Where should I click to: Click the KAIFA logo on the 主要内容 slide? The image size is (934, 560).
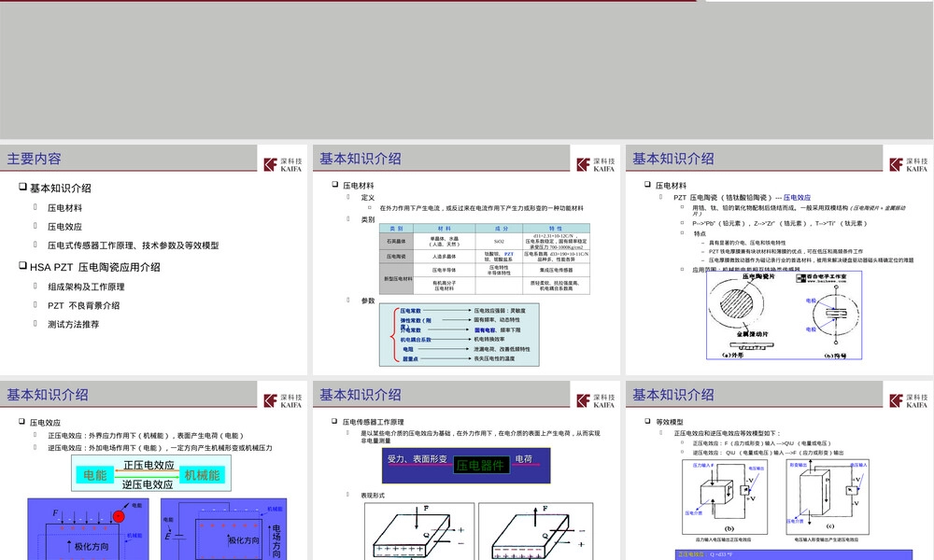point(283,165)
